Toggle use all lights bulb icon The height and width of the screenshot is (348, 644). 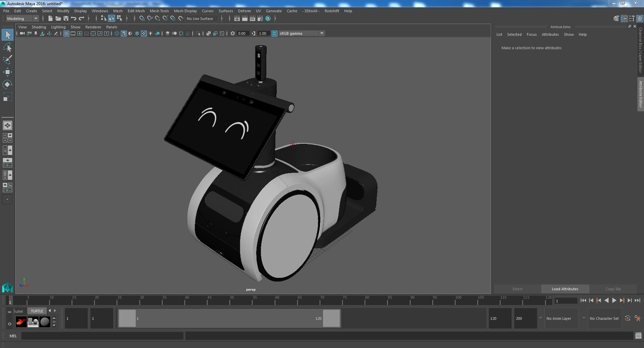(151, 33)
